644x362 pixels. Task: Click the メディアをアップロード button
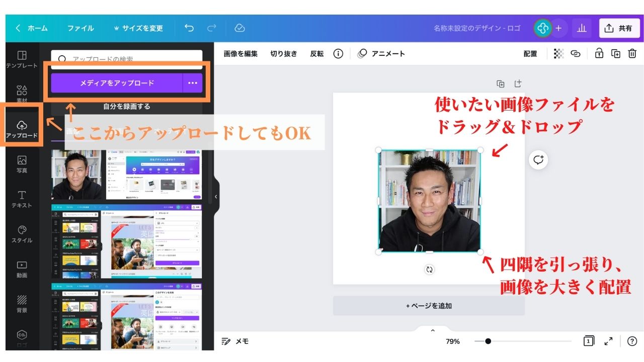tap(117, 83)
